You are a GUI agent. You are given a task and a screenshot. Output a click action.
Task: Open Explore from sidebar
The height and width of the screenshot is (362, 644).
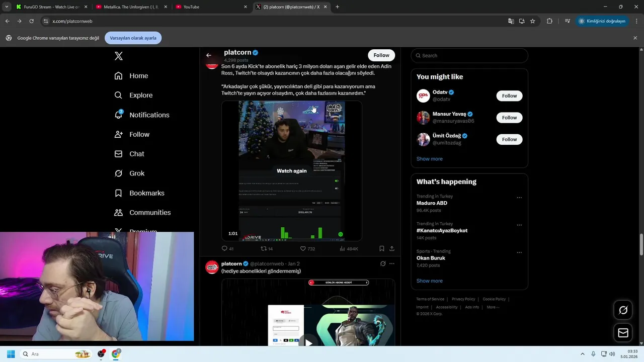[x=133, y=95]
